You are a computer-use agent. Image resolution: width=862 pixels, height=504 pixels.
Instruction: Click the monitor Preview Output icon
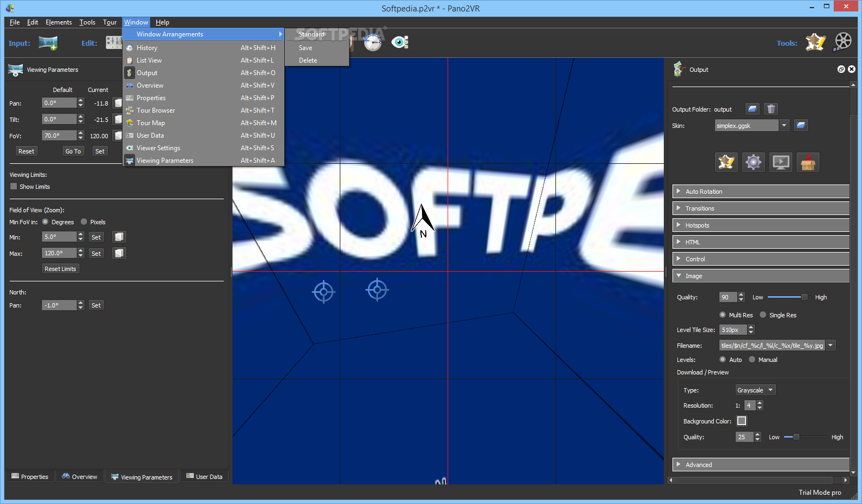[781, 162]
